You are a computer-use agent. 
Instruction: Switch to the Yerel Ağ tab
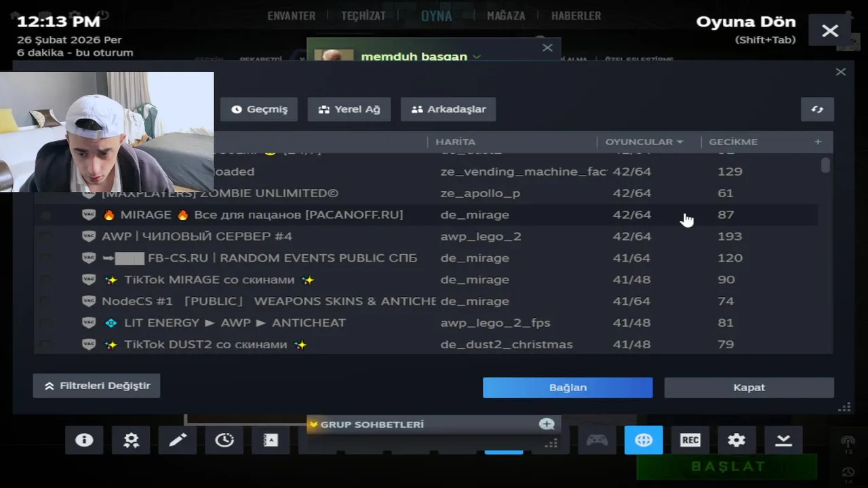pos(349,109)
